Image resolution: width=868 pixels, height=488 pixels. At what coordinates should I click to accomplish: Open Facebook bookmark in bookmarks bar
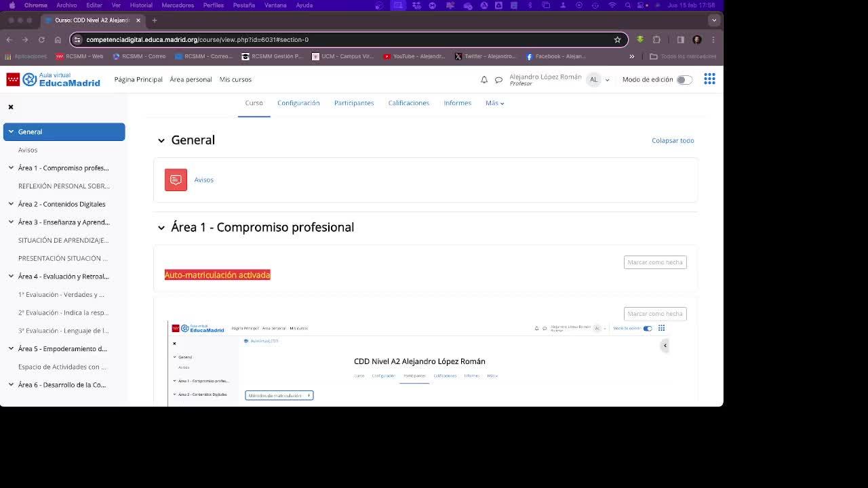[x=555, y=56]
